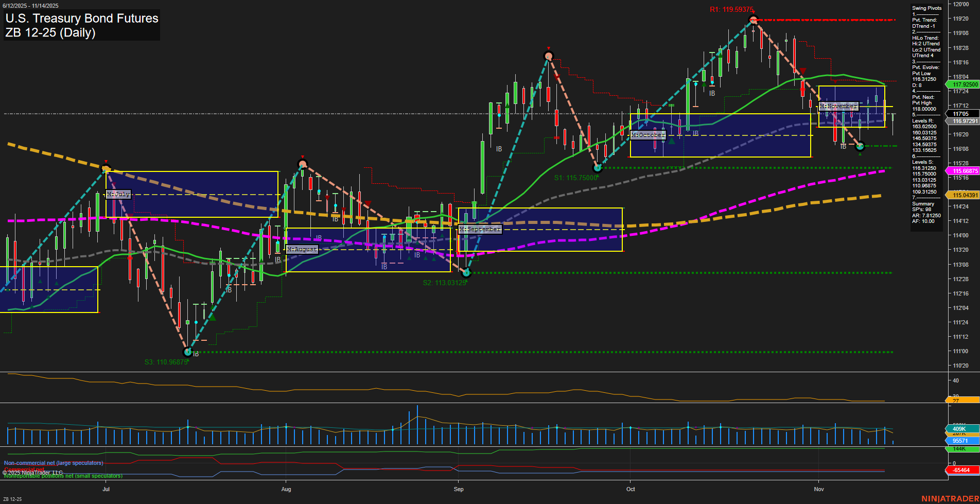
Task: Select the ZB 12-25 tab at bottom left
Action: click(x=13, y=498)
